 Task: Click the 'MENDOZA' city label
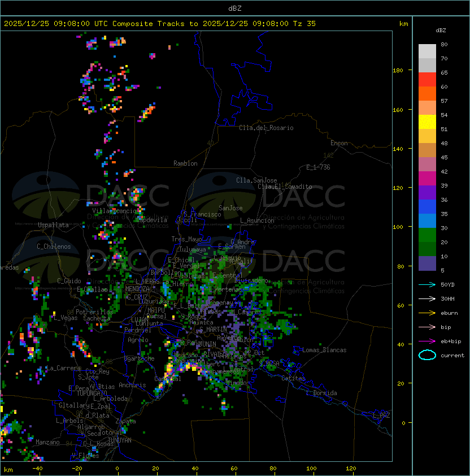(x=137, y=289)
